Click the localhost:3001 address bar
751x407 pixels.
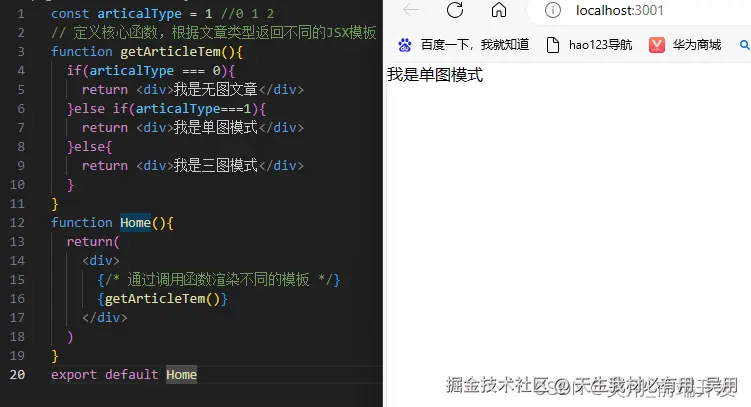coord(619,10)
